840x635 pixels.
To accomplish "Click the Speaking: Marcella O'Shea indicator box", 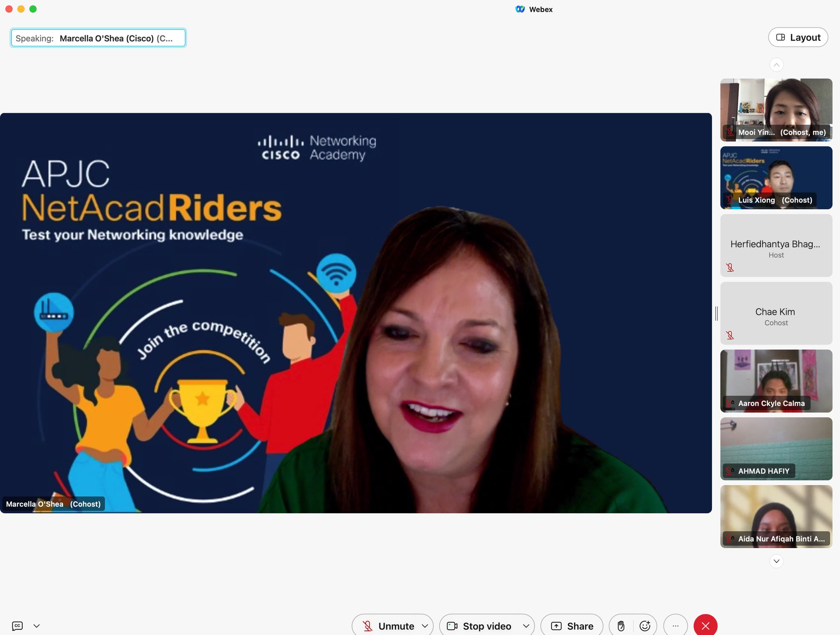I will (98, 38).
